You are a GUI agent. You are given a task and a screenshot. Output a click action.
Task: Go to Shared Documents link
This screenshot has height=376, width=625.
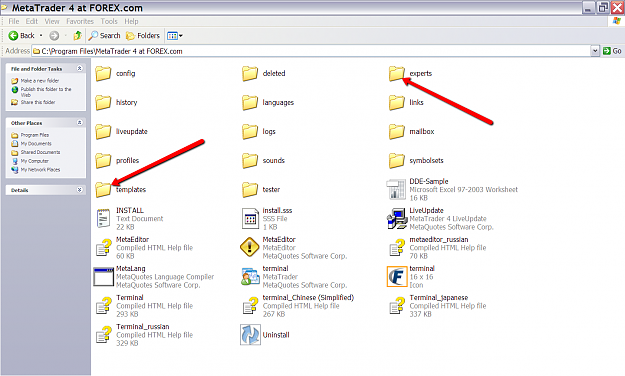coord(36,153)
